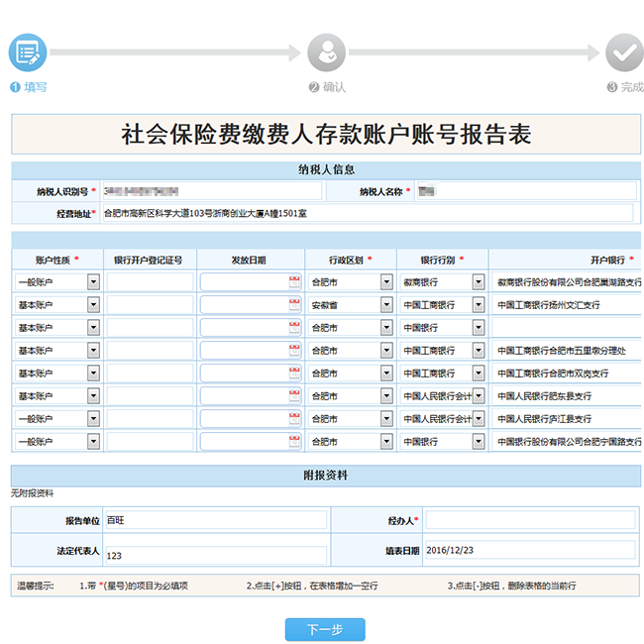Open calendar icon in 双岗支行 row

click(294, 373)
